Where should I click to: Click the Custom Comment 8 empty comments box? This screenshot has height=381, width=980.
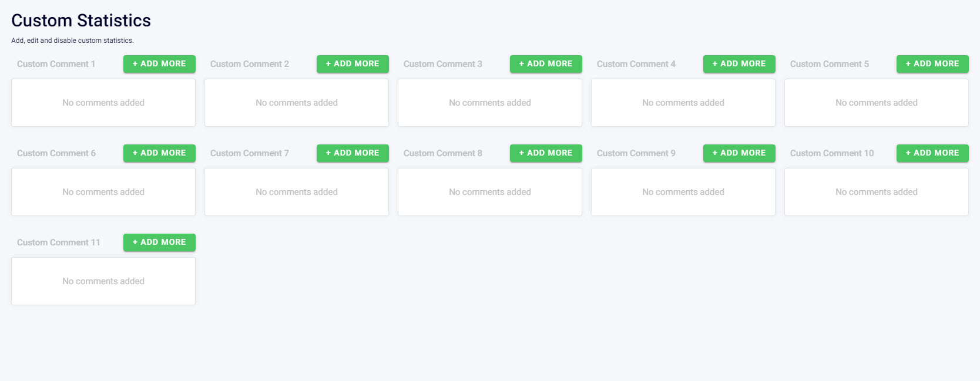[x=489, y=192]
